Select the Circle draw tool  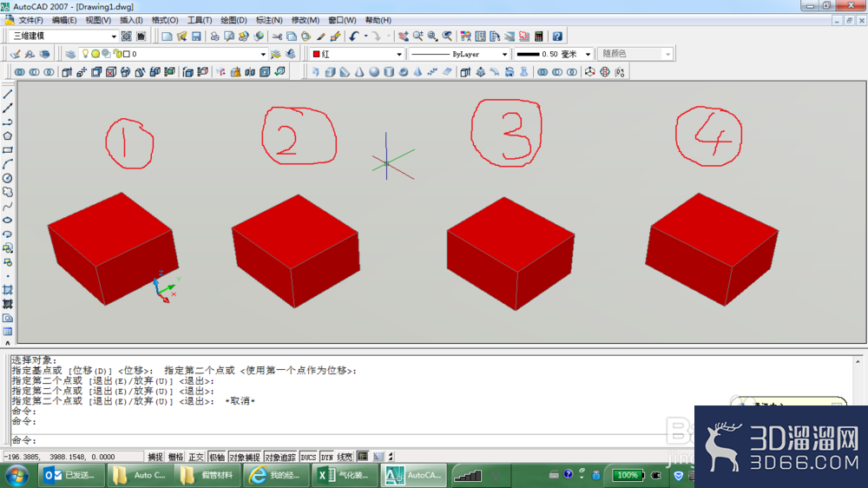8,178
